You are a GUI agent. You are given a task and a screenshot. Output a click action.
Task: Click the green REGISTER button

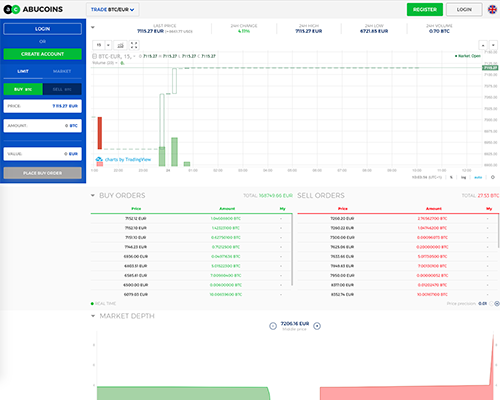click(x=425, y=10)
